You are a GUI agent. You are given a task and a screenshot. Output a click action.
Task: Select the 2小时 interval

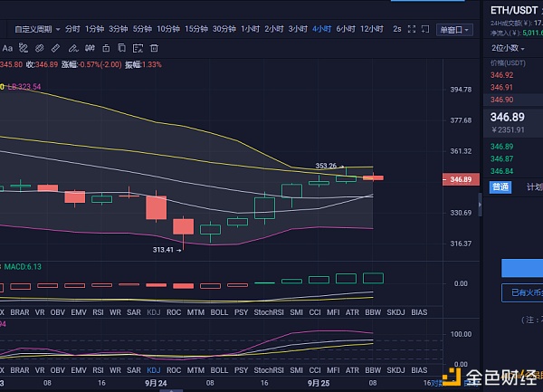point(274,29)
